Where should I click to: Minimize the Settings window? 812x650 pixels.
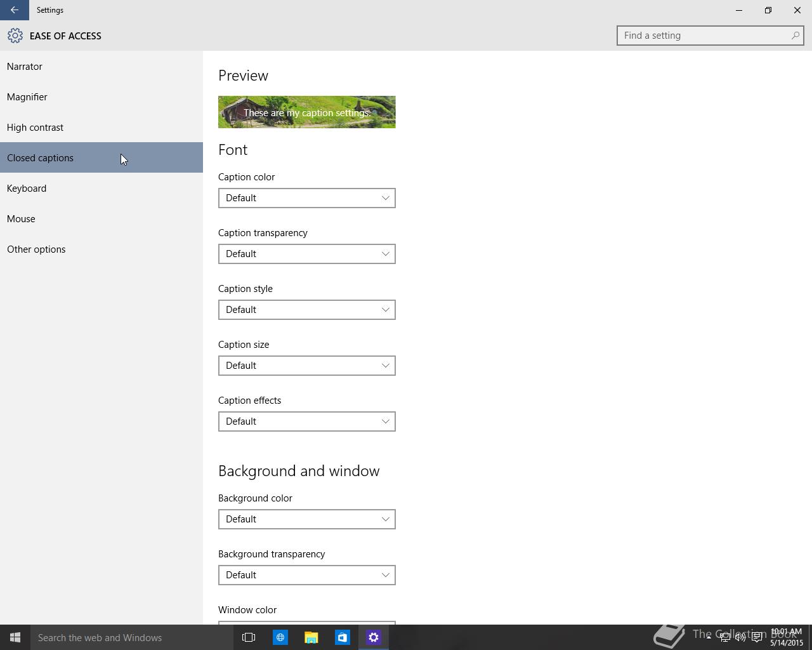739,10
